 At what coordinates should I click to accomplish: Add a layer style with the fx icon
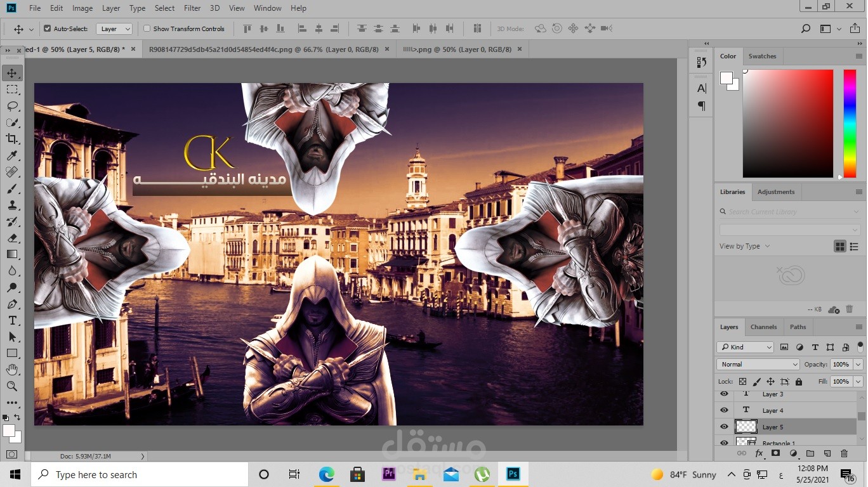click(x=759, y=453)
